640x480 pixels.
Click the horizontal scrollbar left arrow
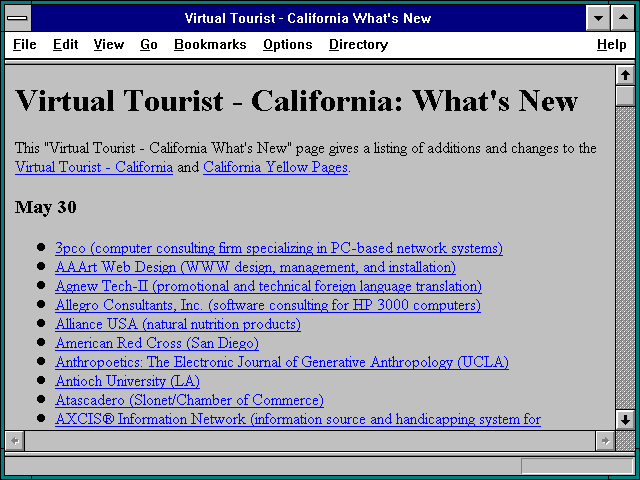click(15, 441)
